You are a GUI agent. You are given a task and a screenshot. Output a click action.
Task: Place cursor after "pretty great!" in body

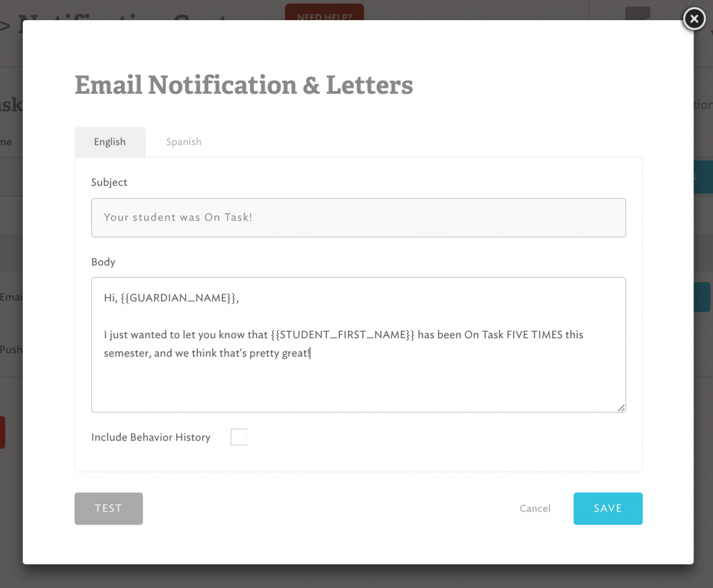[x=311, y=353]
